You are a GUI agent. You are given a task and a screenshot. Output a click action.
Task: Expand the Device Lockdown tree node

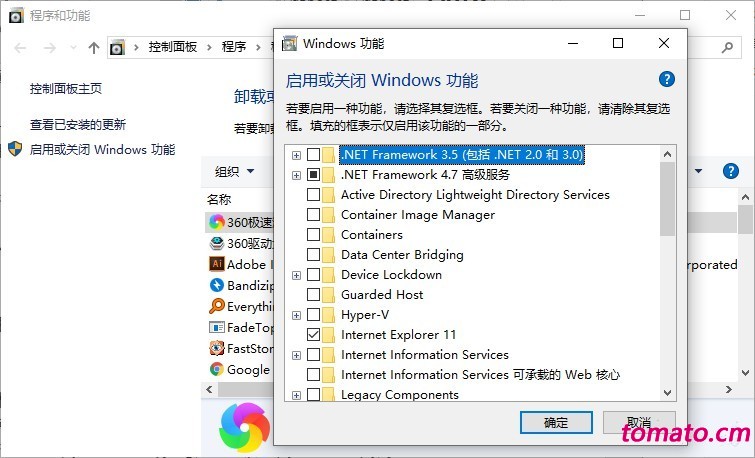click(x=297, y=275)
